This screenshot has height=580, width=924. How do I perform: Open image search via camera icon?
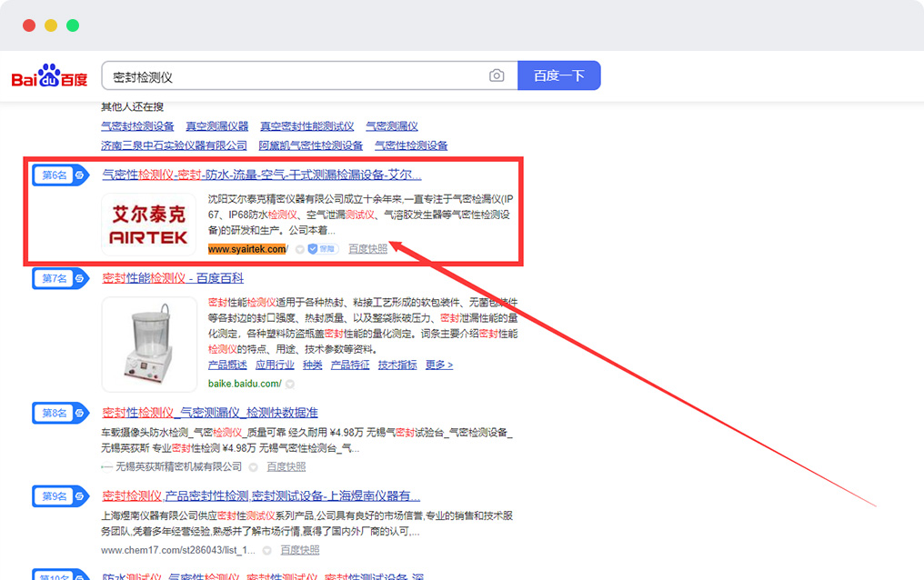coord(497,75)
